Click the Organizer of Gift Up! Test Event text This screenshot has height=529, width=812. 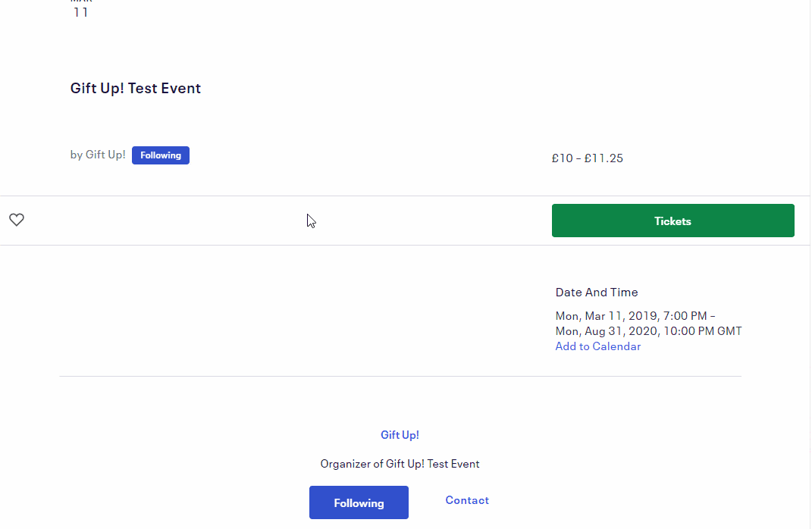[x=400, y=464]
